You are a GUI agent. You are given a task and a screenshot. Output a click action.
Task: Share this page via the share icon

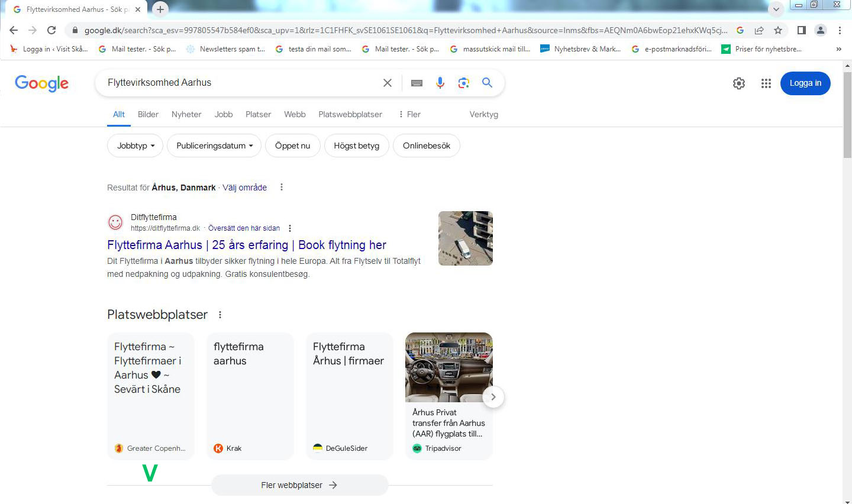tap(759, 30)
